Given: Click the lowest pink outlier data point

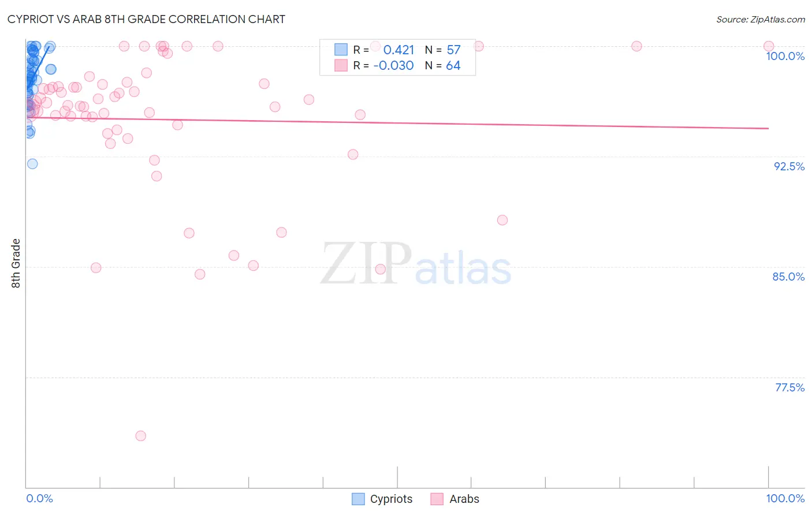Looking at the screenshot, I should pos(141,436).
